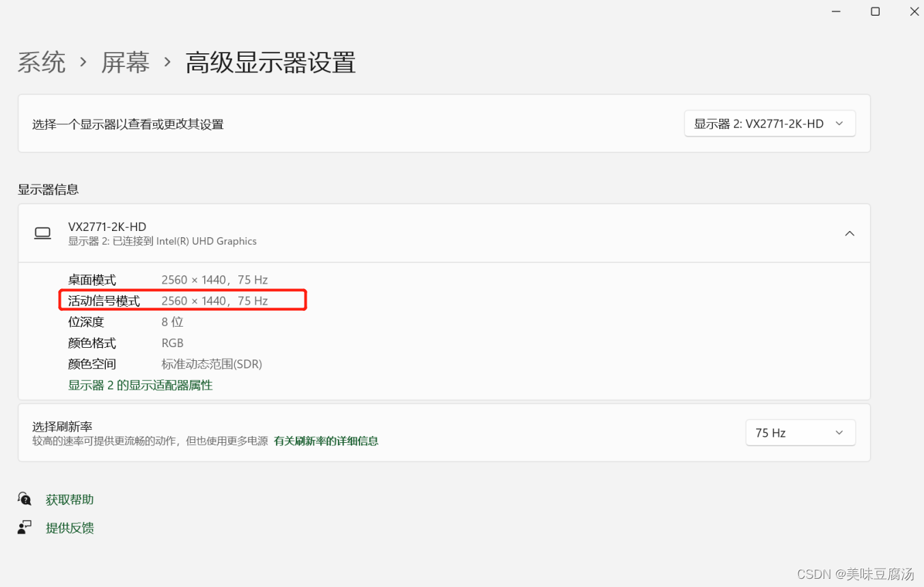Click the 高级显示器设置 page title

tap(270, 62)
